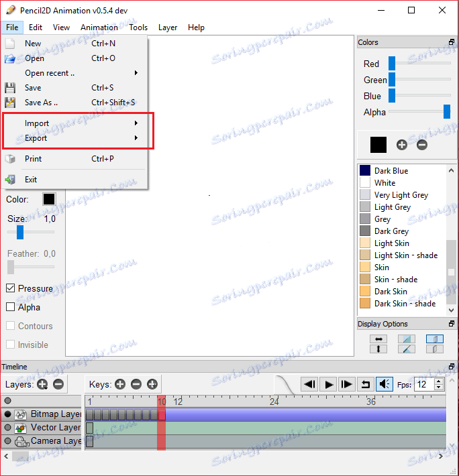
Task: Open the Animation menu
Action: click(x=99, y=27)
